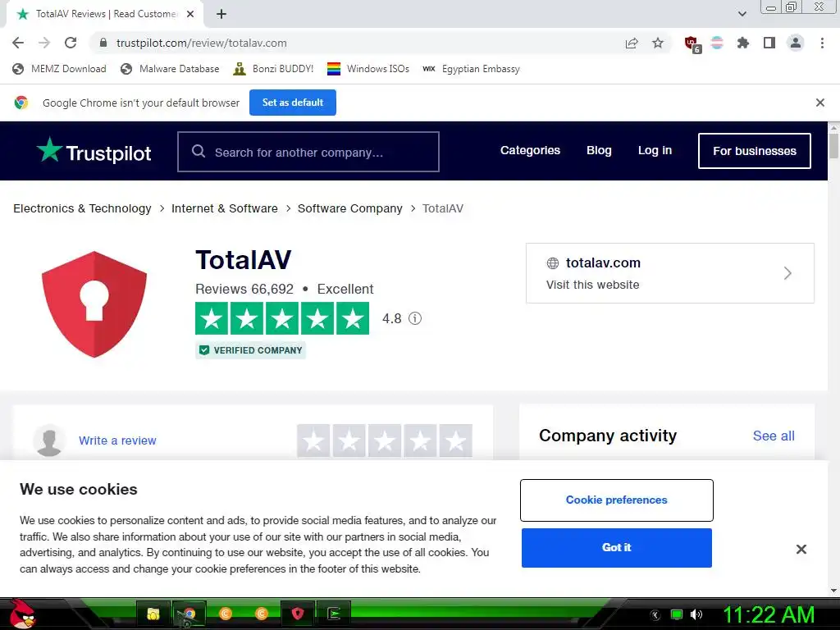
Task: Bookmark this page with the star icon
Action: pyautogui.click(x=658, y=43)
